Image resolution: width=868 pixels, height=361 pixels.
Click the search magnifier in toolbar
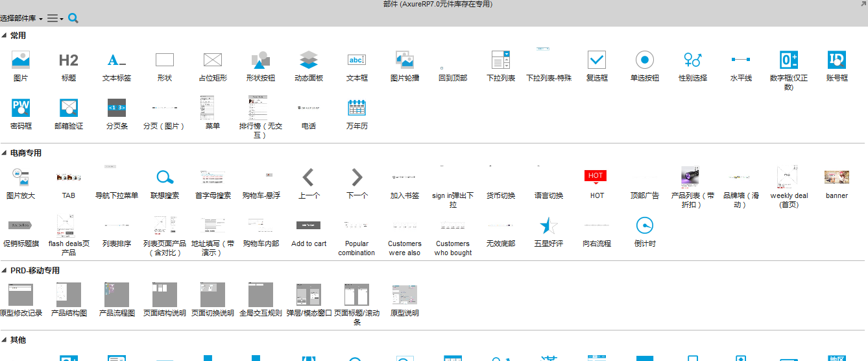[x=73, y=18]
